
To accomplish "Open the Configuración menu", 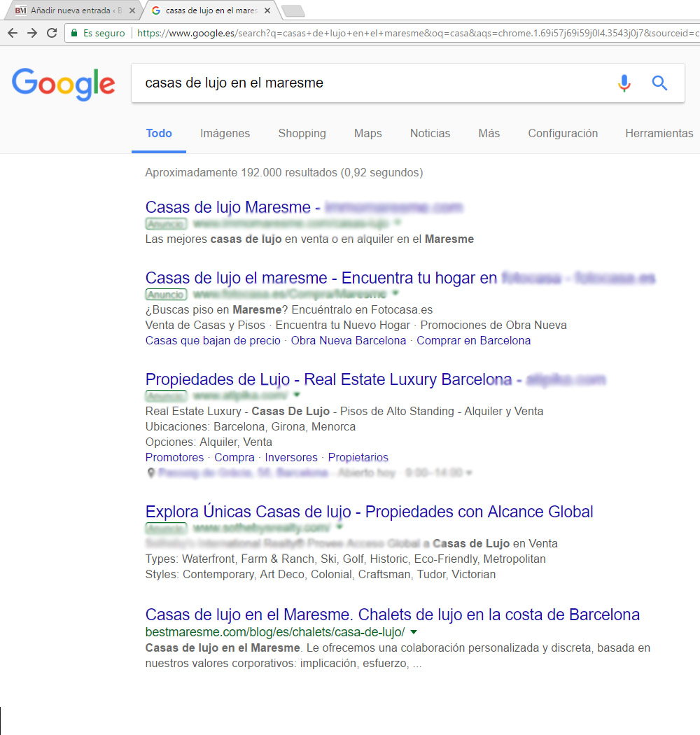I will point(563,133).
